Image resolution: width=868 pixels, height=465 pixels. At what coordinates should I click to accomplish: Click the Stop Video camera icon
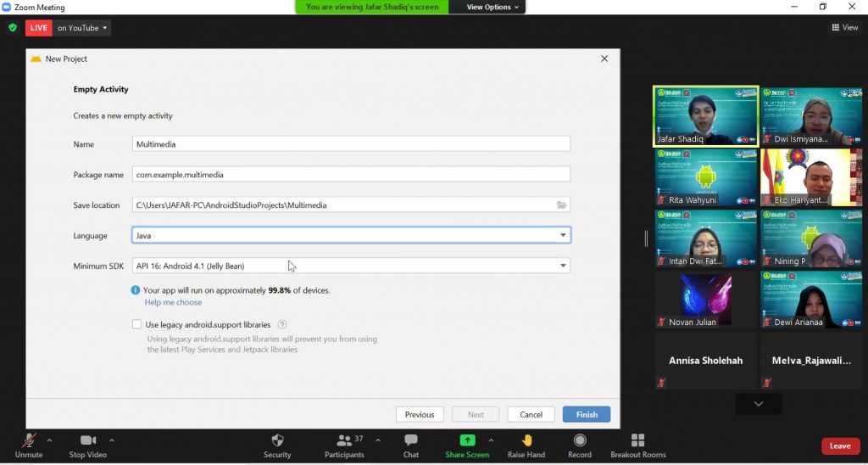88,440
